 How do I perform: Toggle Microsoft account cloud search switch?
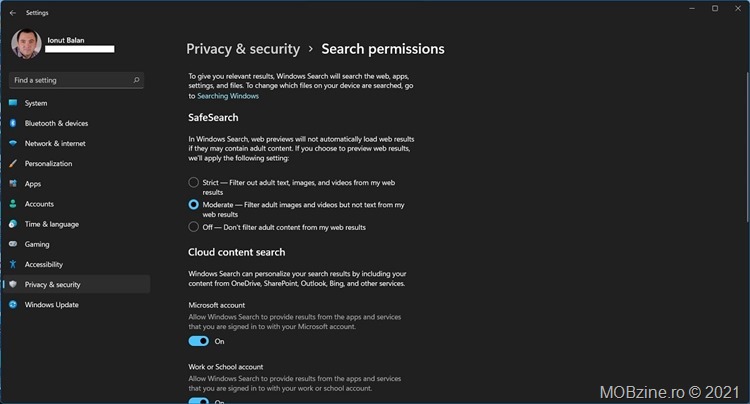click(199, 341)
